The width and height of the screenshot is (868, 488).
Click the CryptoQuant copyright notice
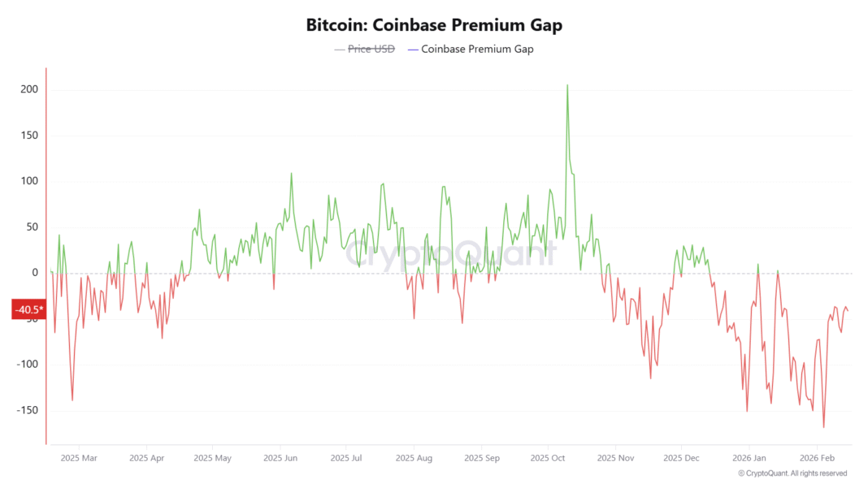pyautogui.click(x=792, y=473)
